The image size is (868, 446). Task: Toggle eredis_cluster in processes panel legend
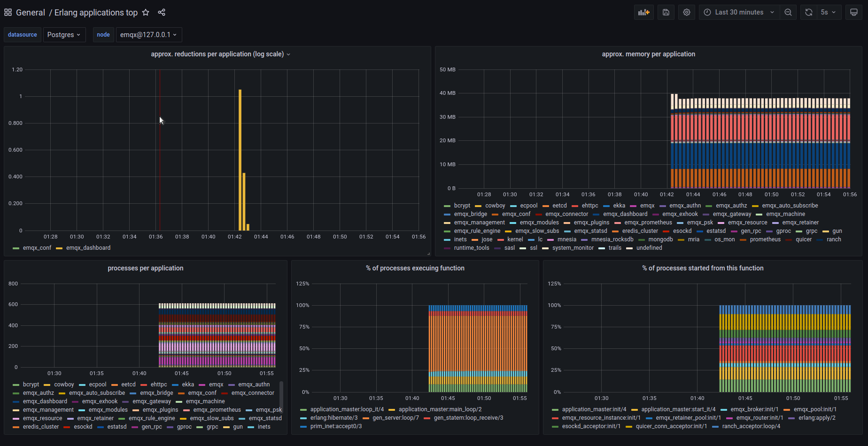(41, 427)
